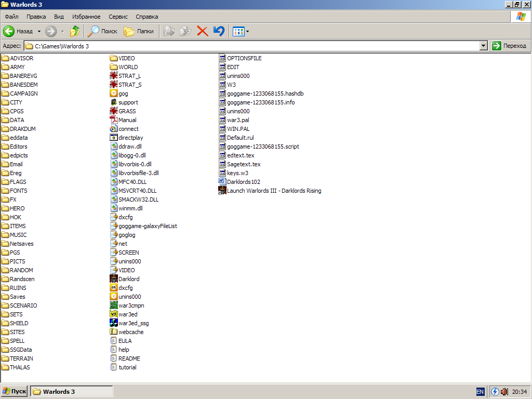Open the Правка menu
This screenshot has width=532, height=399.
(x=36, y=17)
